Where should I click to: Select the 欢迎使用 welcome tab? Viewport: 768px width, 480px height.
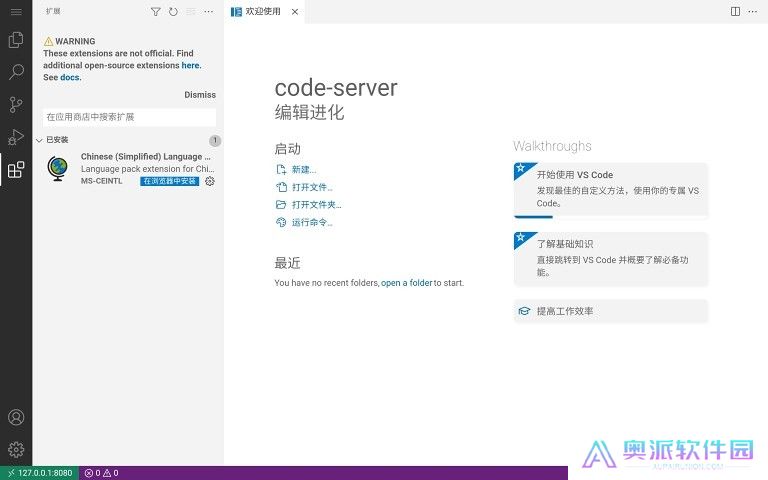(x=263, y=11)
